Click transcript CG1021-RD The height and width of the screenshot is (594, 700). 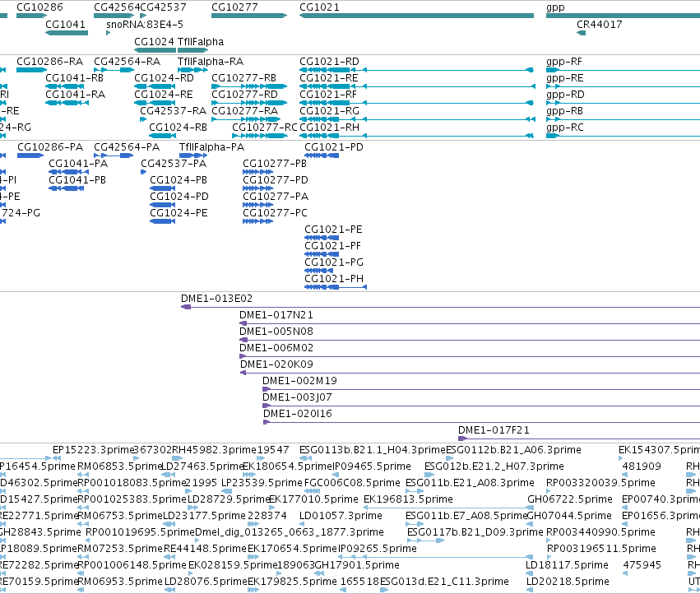tap(329, 62)
